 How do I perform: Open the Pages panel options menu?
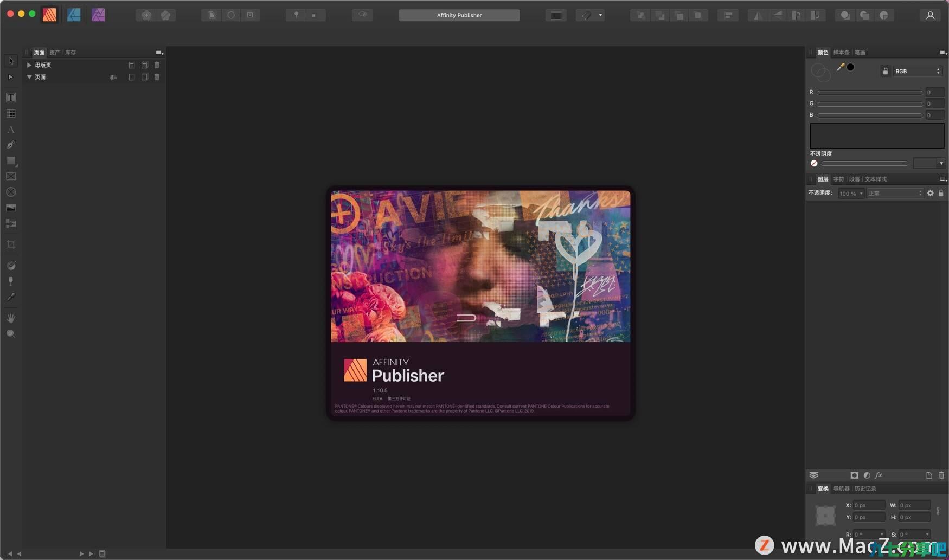[x=159, y=52]
